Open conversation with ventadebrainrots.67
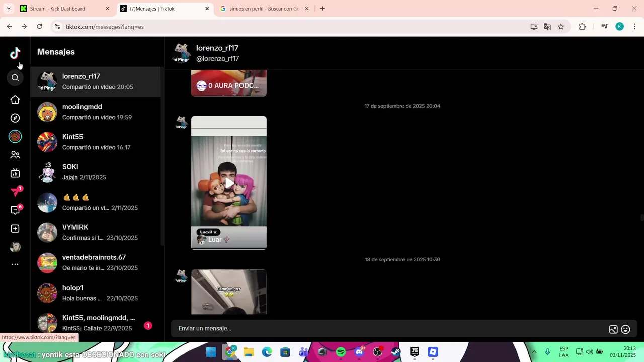644x362 pixels. pos(96,262)
